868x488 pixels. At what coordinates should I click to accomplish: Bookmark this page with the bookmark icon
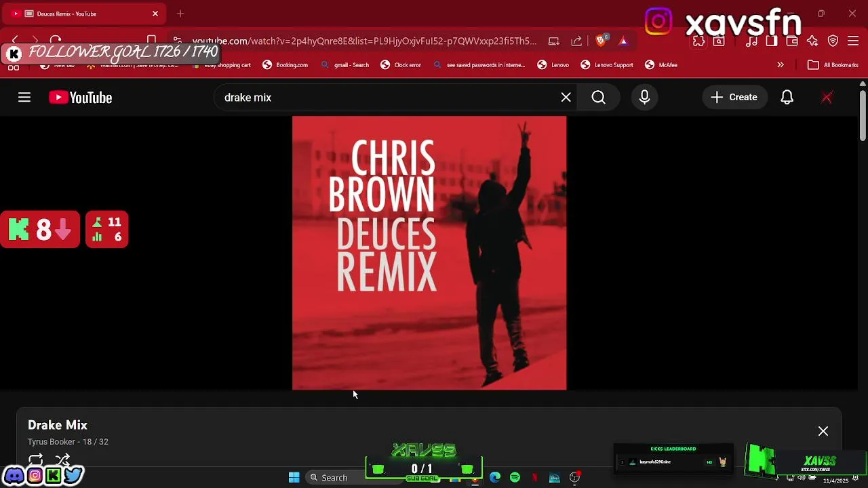[x=152, y=41]
